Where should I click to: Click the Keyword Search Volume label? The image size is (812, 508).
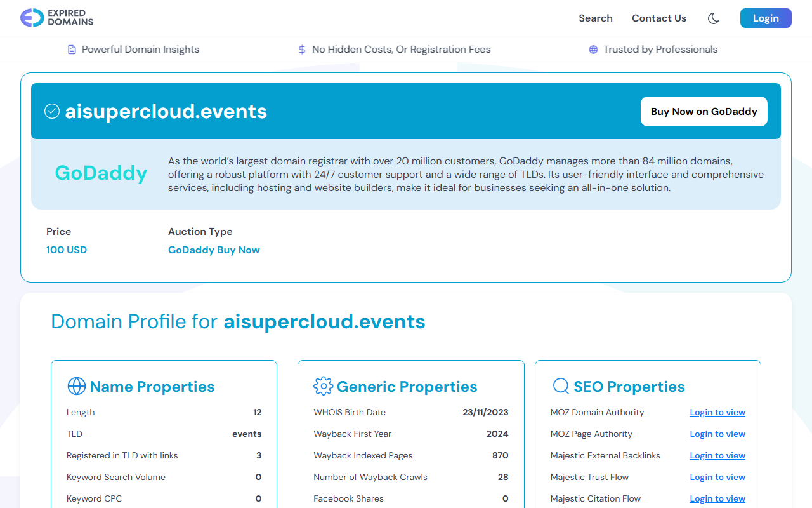tap(116, 477)
